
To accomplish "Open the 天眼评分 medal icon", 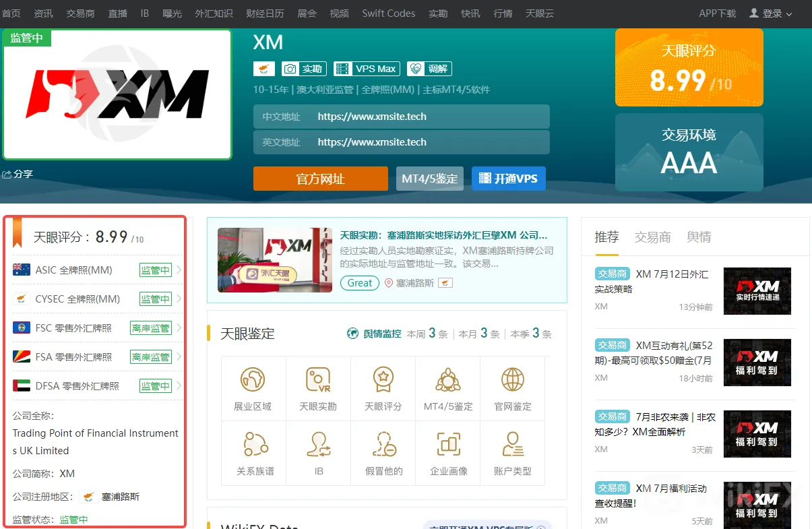I will [383, 379].
